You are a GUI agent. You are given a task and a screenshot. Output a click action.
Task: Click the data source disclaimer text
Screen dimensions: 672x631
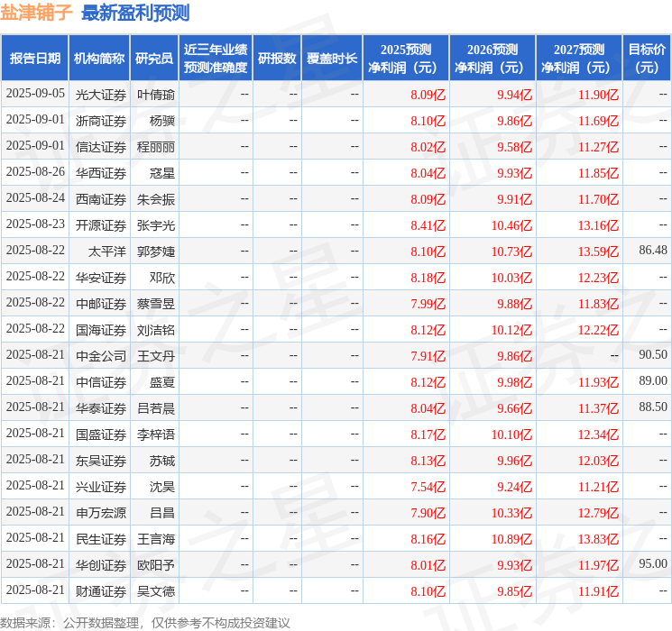(145, 622)
